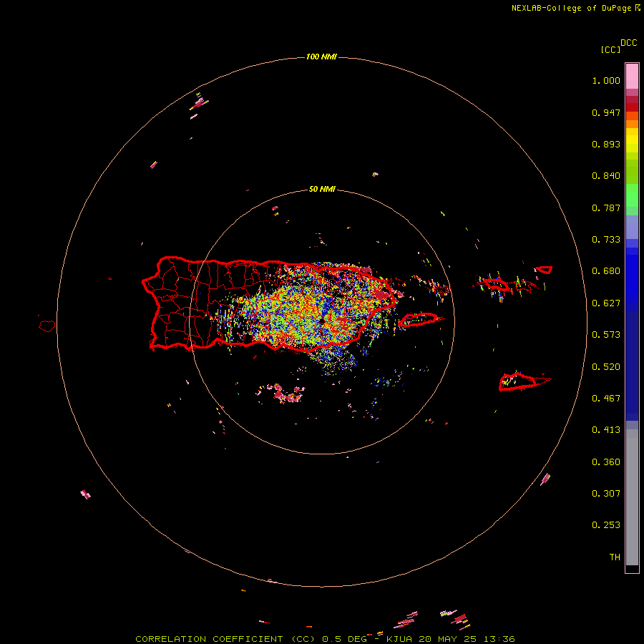The image size is (644, 644).
Task: Click the DCC product label
Action: 629,43
